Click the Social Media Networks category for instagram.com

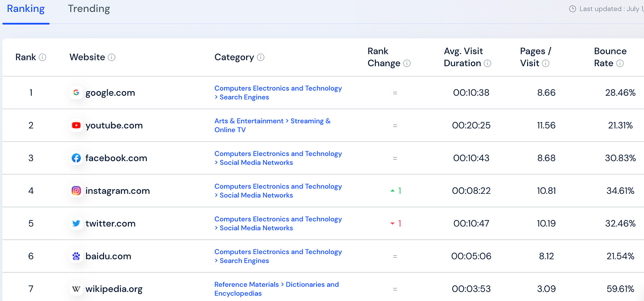[278, 191]
